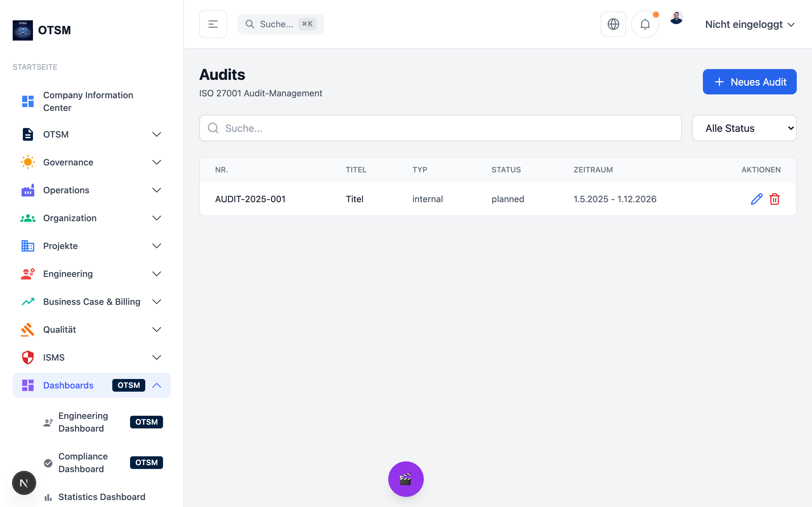Viewport: 812px width, 507px height.
Task: Click the OTSM logo image
Action: (23, 30)
